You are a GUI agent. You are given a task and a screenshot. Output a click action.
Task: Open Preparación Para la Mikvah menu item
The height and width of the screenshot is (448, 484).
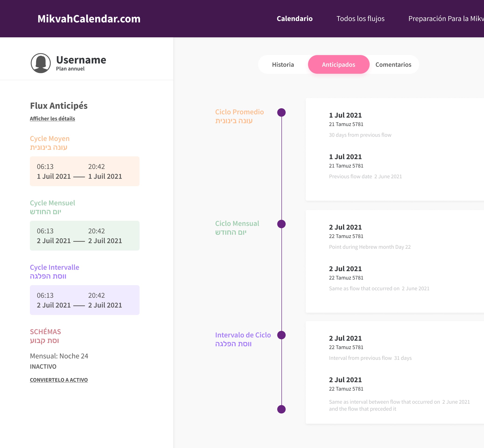click(x=446, y=19)
